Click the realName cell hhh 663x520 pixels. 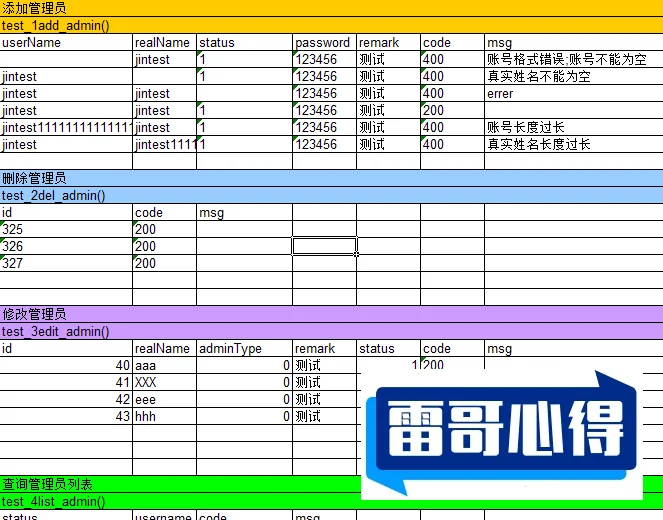[164, 416]
